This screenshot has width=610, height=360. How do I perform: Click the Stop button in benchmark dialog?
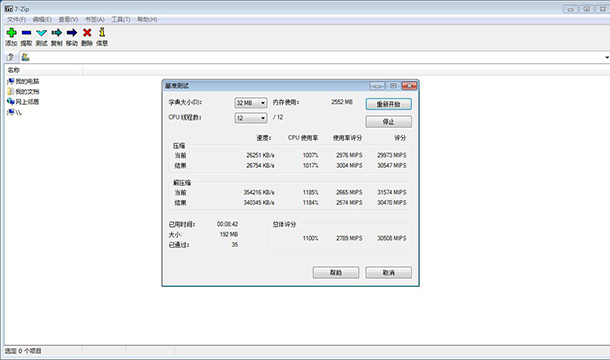click(x=388, y=122)
